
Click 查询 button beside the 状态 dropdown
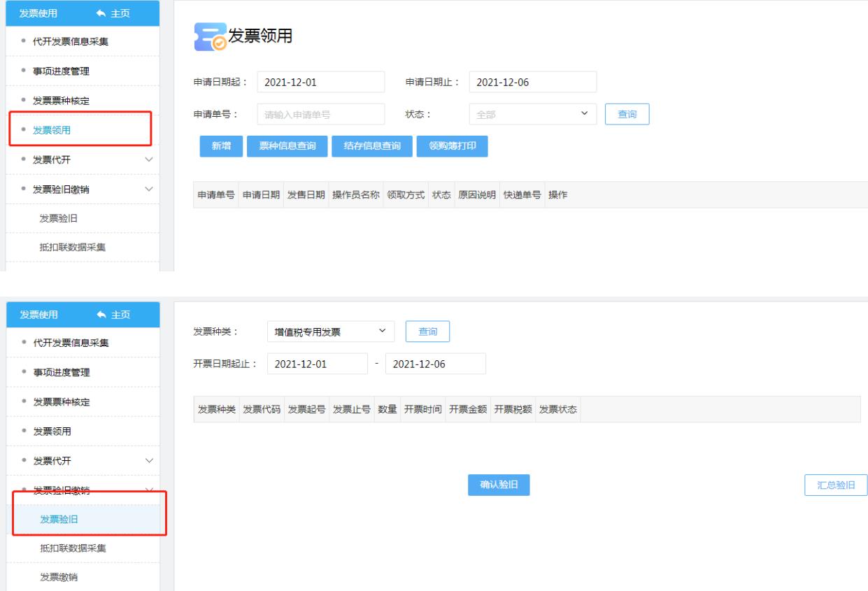click(x=627, y=114)
